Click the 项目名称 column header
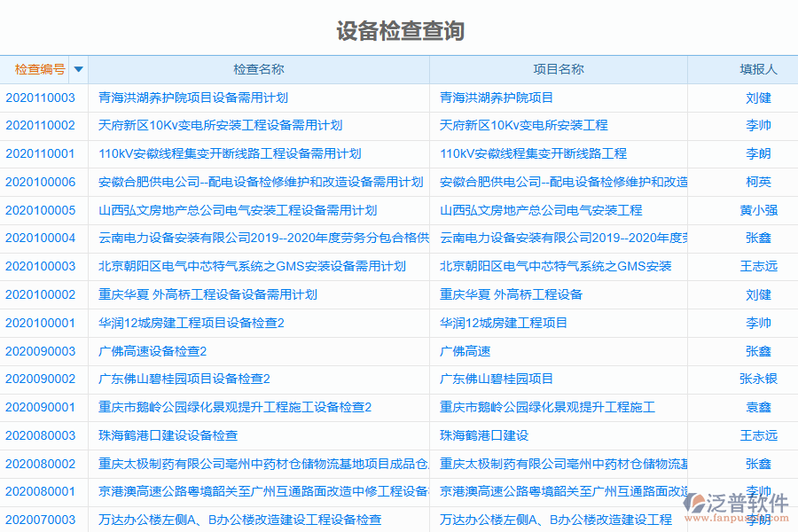 point(559,68)
